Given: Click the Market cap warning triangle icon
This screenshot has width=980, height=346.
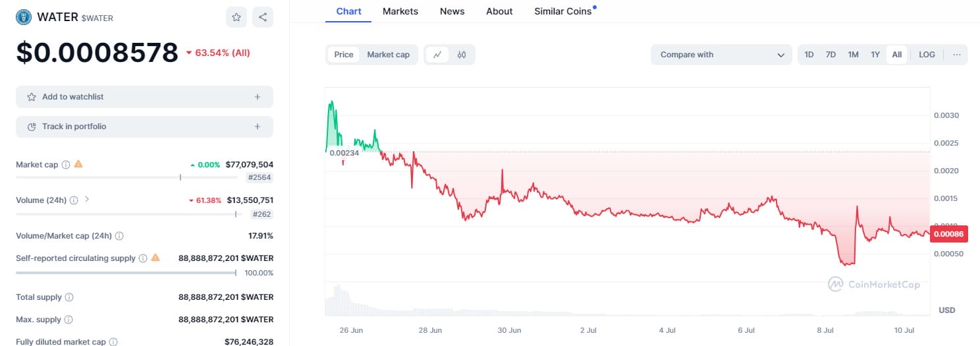Looking at the screenshot, I should (78, 164).
